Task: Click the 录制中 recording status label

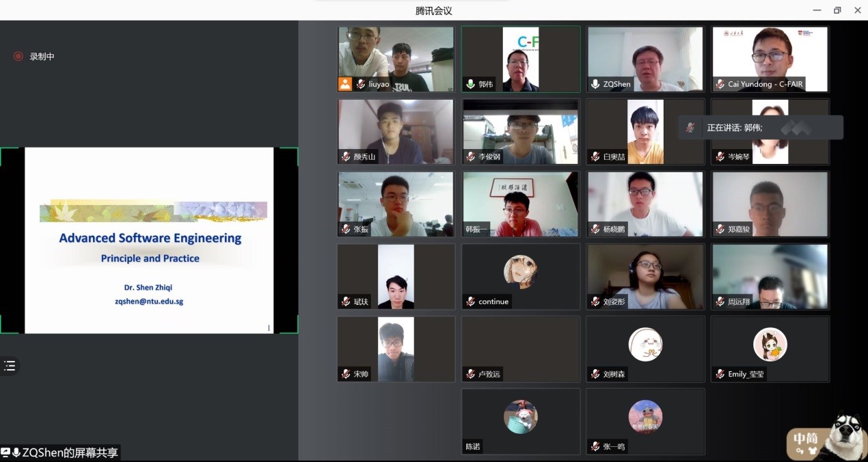Action: [x=42, y=57]
